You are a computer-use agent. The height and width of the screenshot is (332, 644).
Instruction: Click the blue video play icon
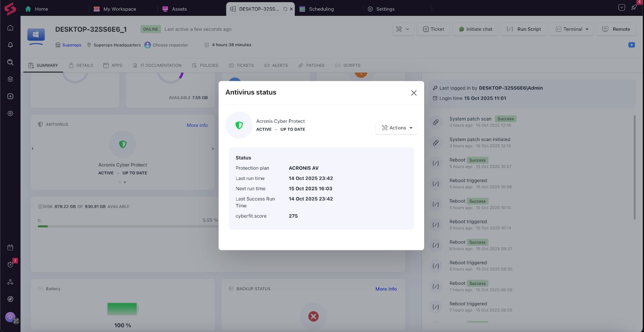tap(632, 45)
